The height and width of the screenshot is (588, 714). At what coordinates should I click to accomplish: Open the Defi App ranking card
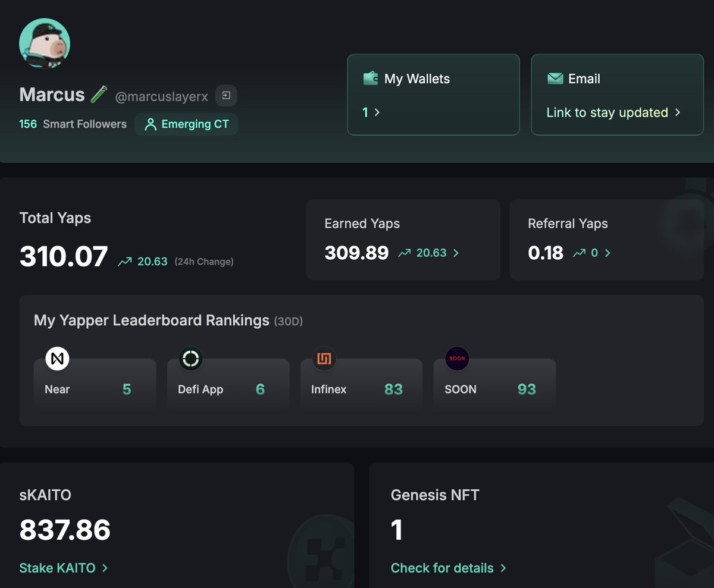pyautogui.click(x=228, y=383)
